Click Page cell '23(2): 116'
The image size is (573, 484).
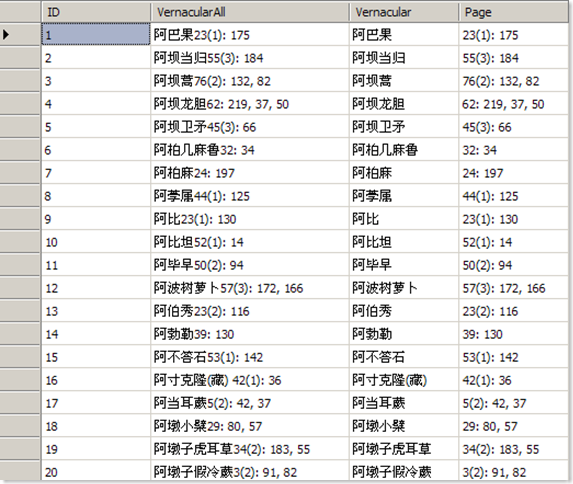pos(513,311)
